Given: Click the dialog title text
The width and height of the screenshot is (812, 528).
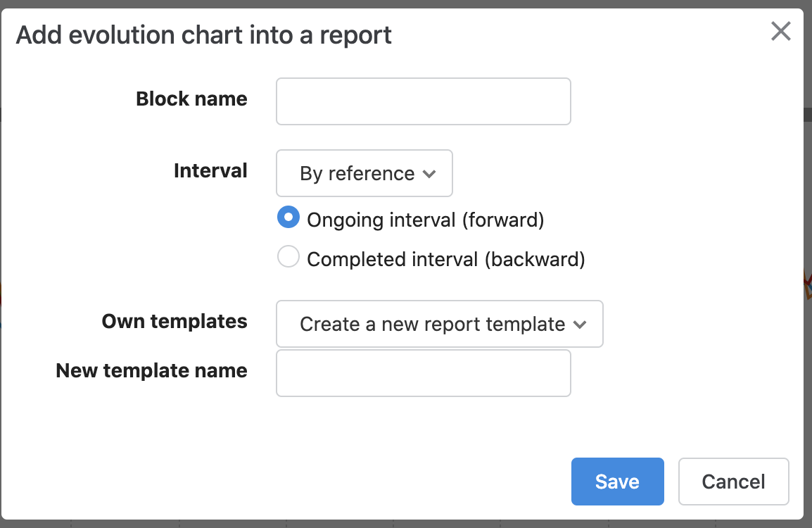Looking at the screenshot, I should click(x=203, y=35).
